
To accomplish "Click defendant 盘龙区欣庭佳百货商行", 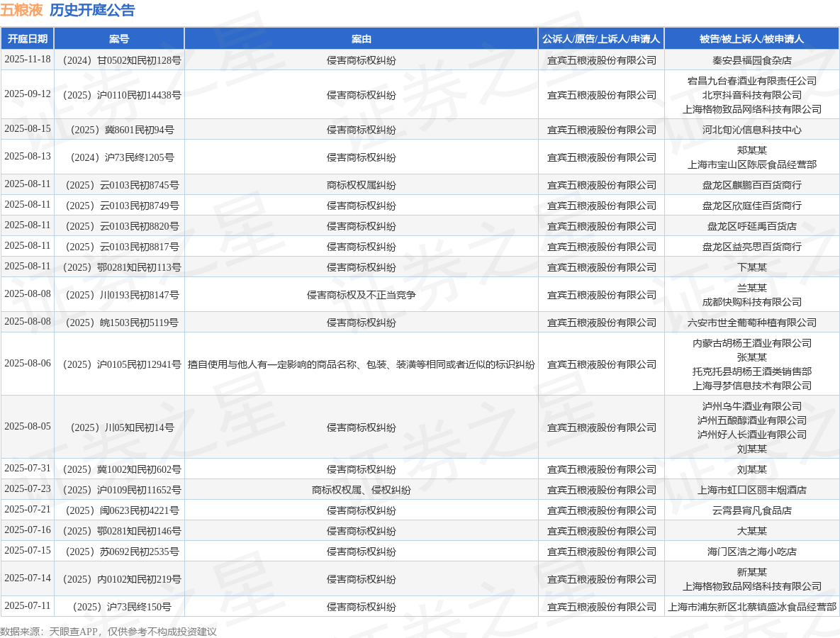I will (x=751, y=206).
